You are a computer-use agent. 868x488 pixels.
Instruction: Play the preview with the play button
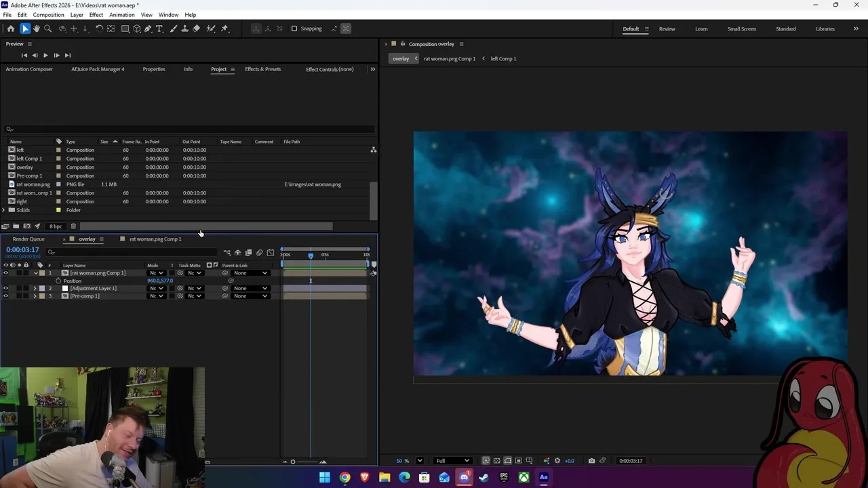click(x=45, y=56)
